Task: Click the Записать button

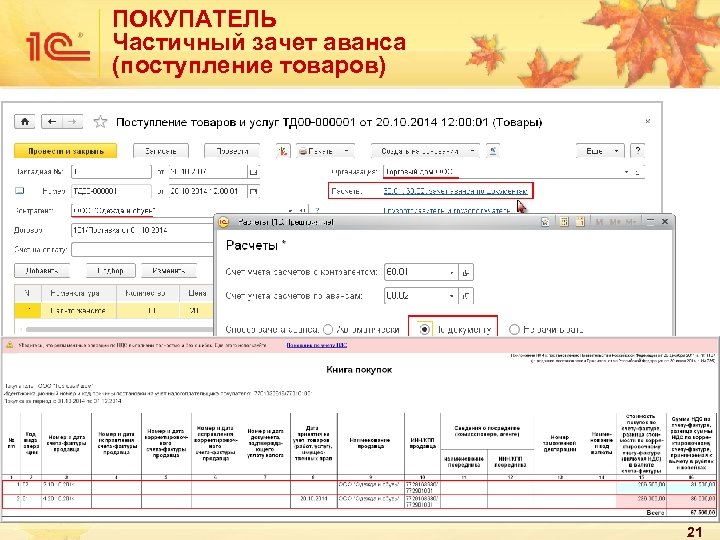Action: click(161, 151)
